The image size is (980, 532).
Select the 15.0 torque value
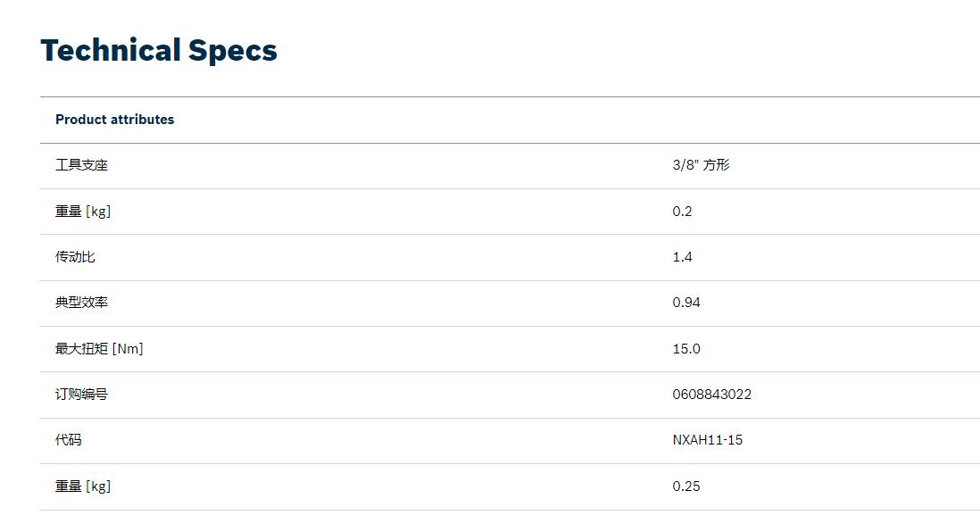tap(686, 349)
